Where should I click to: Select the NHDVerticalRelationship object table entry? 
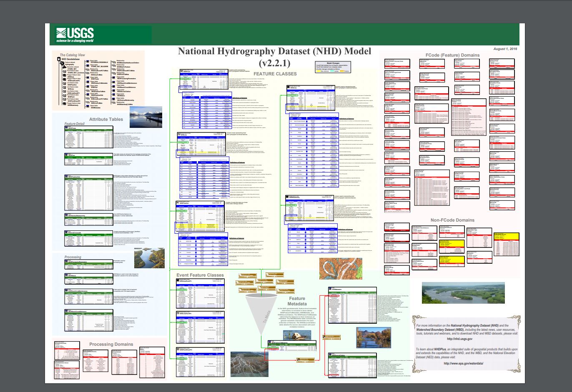pyautogui.click(x=125, y=100)
